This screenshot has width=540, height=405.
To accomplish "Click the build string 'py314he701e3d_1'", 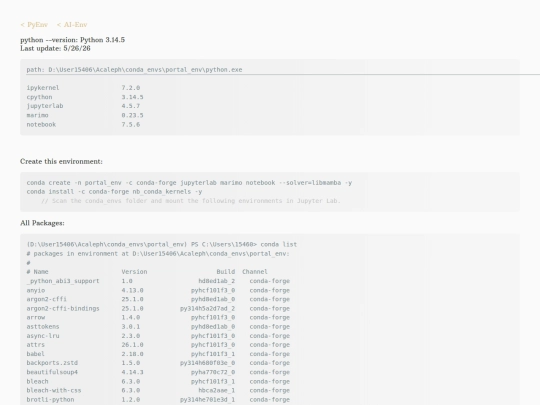I will pyautogui.click(x=208, y=400).
